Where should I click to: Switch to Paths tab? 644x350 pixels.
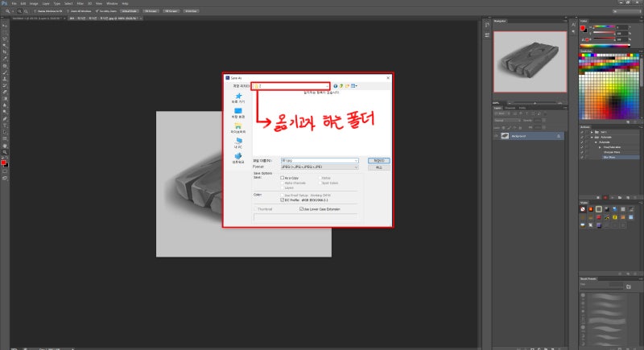click(x=522, y=108)
